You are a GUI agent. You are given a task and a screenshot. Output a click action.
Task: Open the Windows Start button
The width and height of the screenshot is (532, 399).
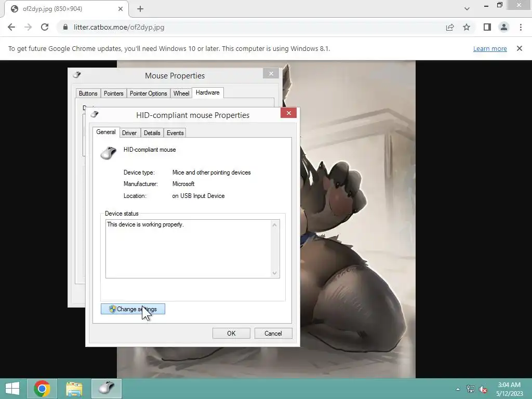12,389
